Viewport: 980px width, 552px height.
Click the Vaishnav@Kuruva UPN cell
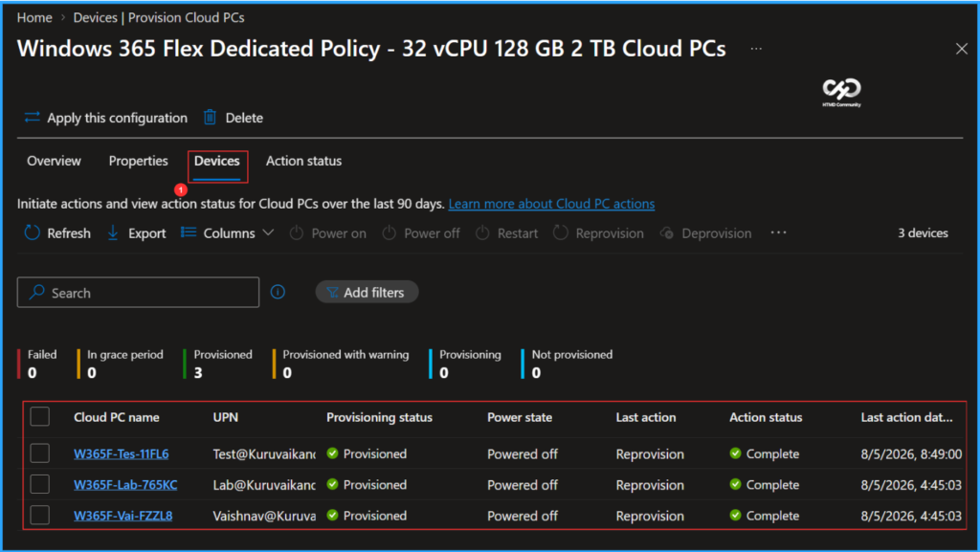pos(264,516)
